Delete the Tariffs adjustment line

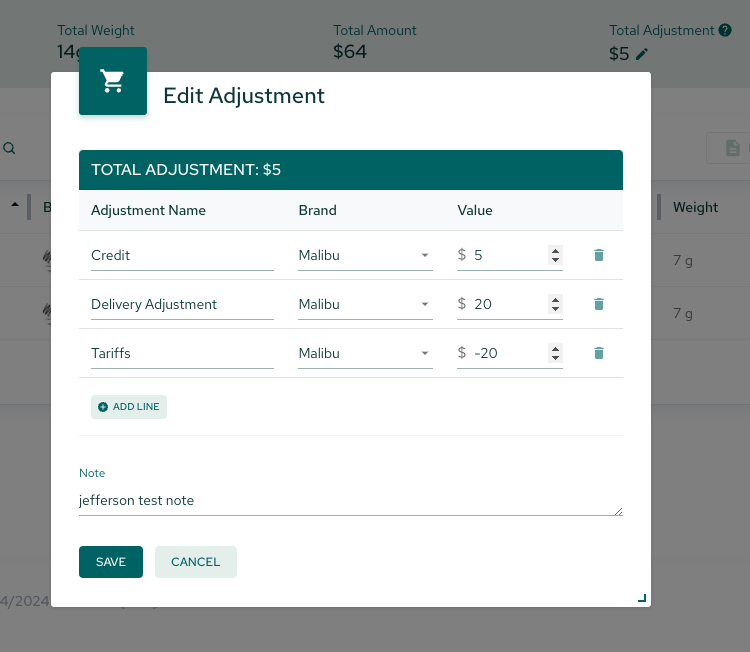[x=598, y=353]
